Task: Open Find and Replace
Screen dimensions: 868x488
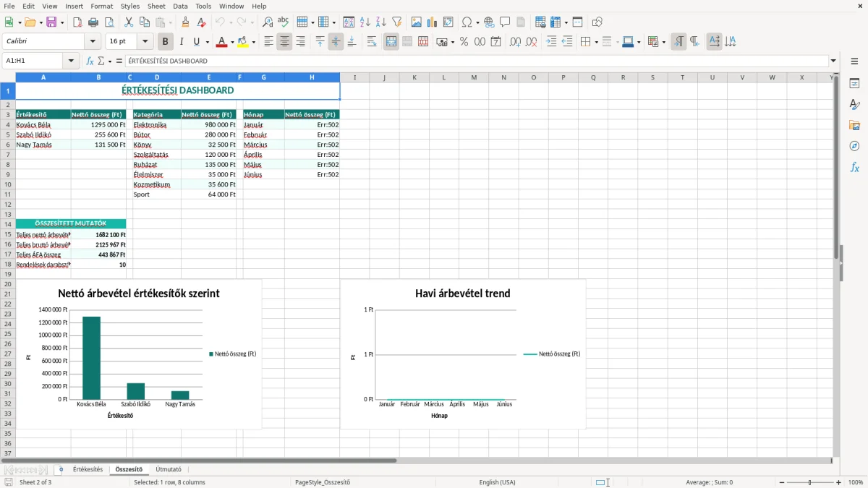Action: (268, 22)
